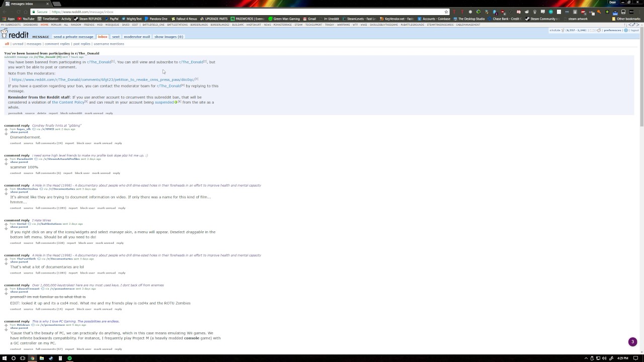
Task: Upvote the comment from fugas_sfh
Action: (6, 130)
